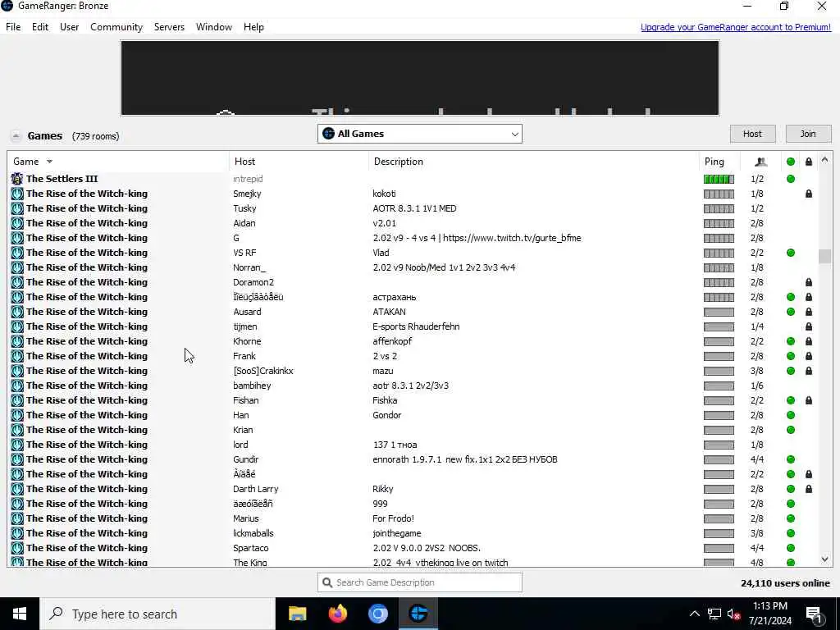Image resolution: width=840 pixels, height=630 pixels.
Task: Click the taskbar clock showing 1:13 PM
Action: (769, 614)
